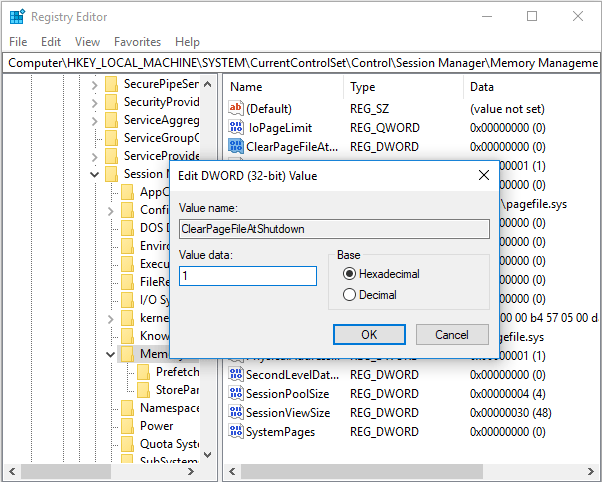Cancel the Edit DWORD dialog

pyautogui.click(x=452, y=335)
